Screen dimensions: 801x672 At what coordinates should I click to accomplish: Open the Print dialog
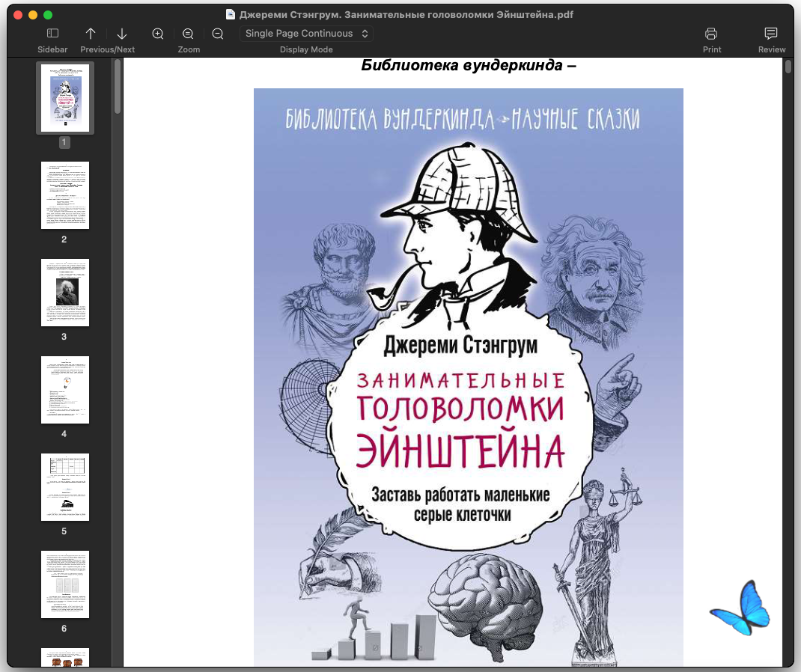(711, 34)
